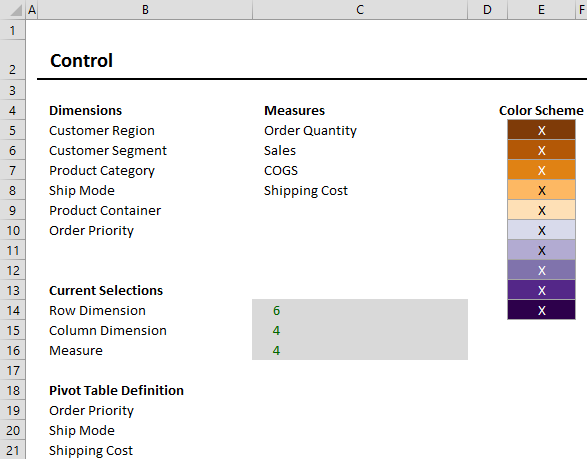Click the pale peach color swatch
The width and height of the screenshot is (587, 459).
click(541, 210)
